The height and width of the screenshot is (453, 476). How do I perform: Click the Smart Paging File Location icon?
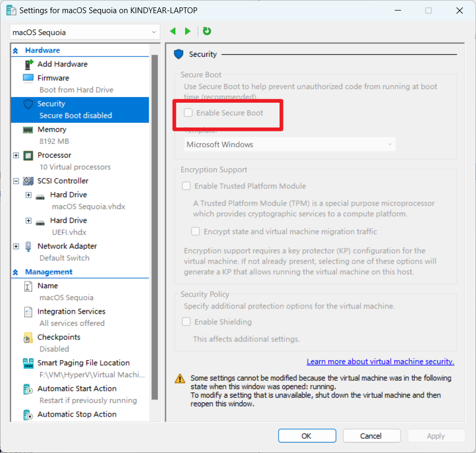point(28,363)
